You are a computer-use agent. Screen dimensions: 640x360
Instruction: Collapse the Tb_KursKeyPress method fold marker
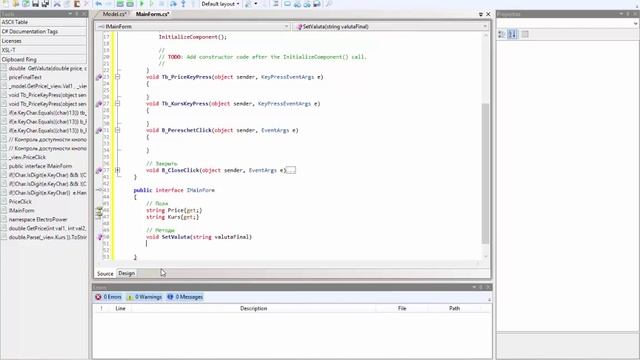coord(118,104)
